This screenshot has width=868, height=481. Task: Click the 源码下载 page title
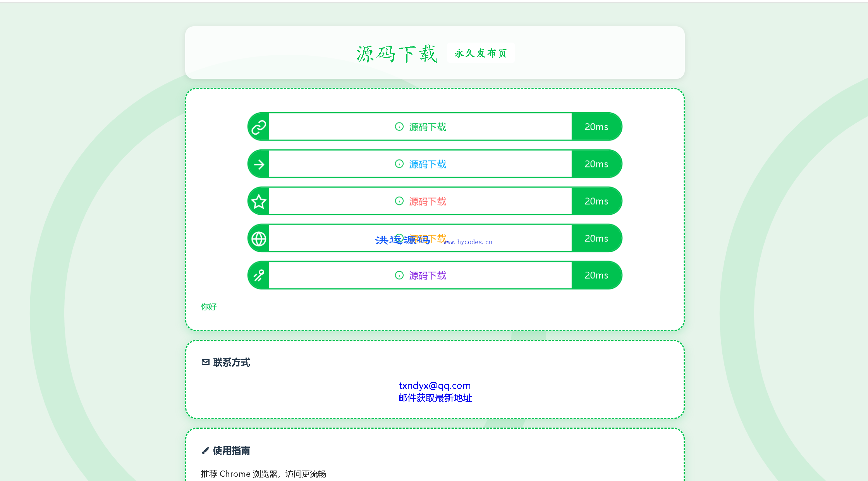[397, 53]
